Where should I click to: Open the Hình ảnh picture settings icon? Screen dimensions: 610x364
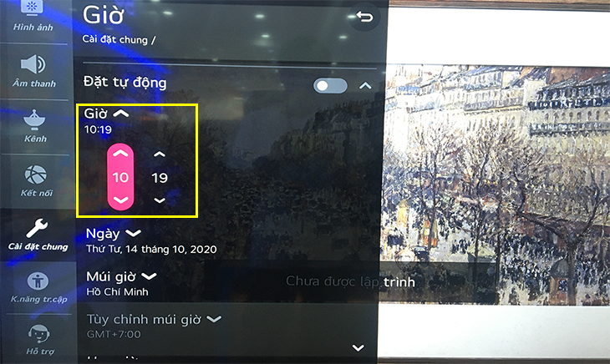[32, 8]
